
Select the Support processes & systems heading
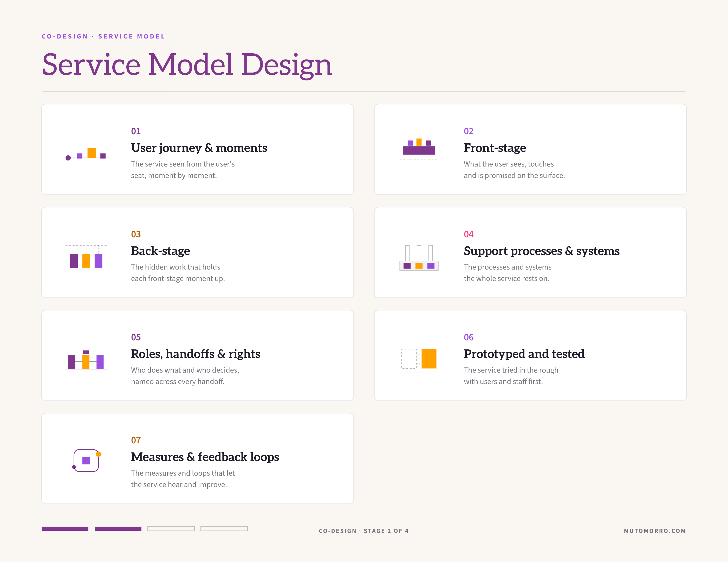coord(541,251)
